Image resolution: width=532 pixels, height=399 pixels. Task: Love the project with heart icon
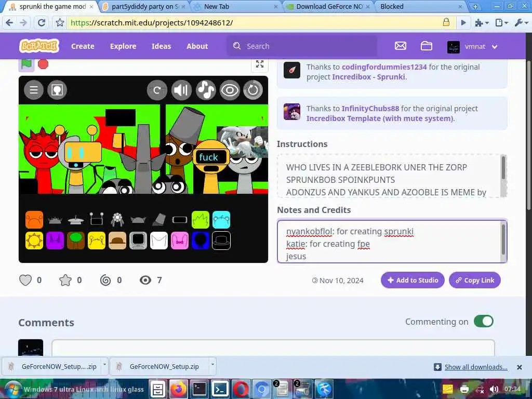(x=25, y=280)
